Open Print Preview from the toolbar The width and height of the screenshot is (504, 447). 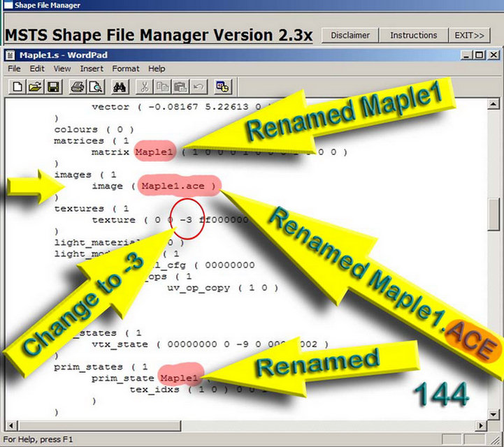pyautogui.click(x=96, y=87)
